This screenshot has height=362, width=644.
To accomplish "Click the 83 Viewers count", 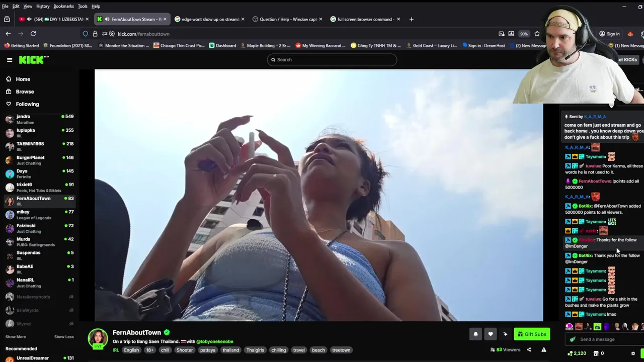I will (x=505, y=350).
